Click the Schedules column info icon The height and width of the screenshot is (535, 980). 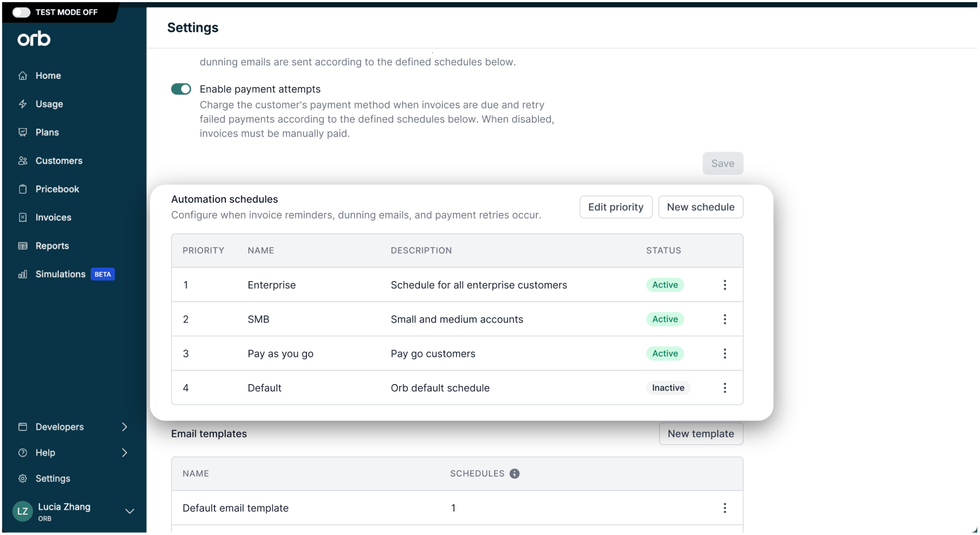click(x=514, y=474)
